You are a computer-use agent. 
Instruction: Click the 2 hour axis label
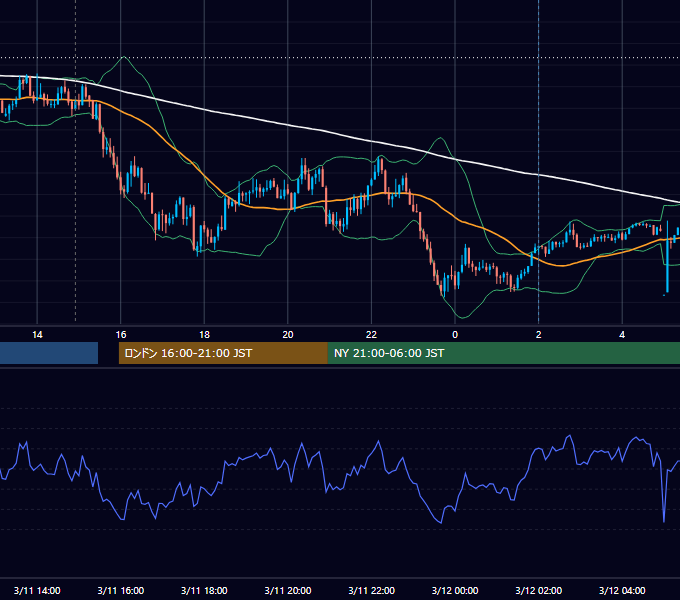(x=539, y=335)
